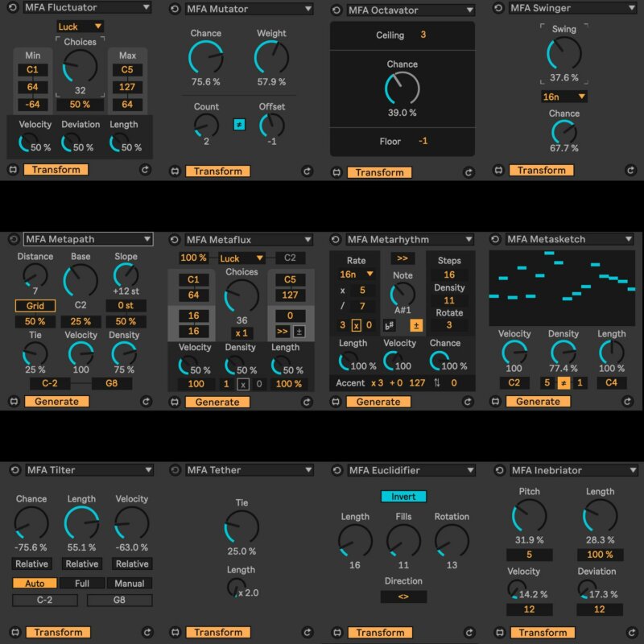This screenshot has width=644, height=644.
Task: Click the >> button at top of Metarhythm
Action: (402, 258)
